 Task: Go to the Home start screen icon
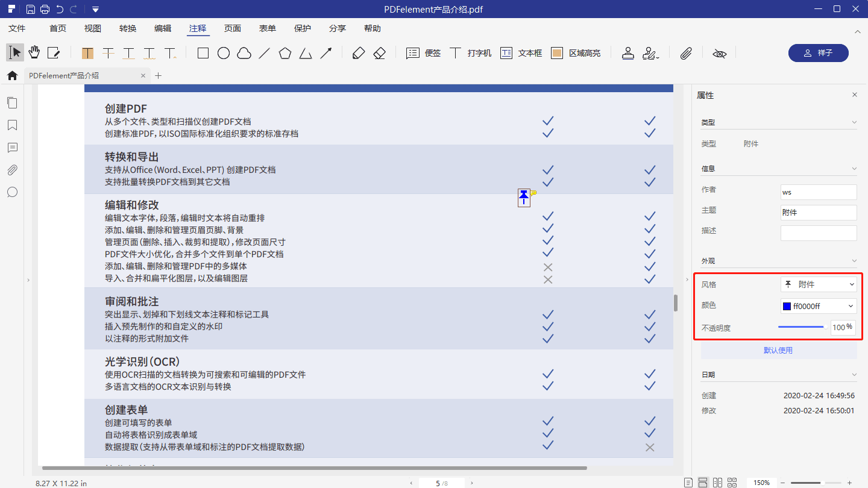[x=12, y=76]
